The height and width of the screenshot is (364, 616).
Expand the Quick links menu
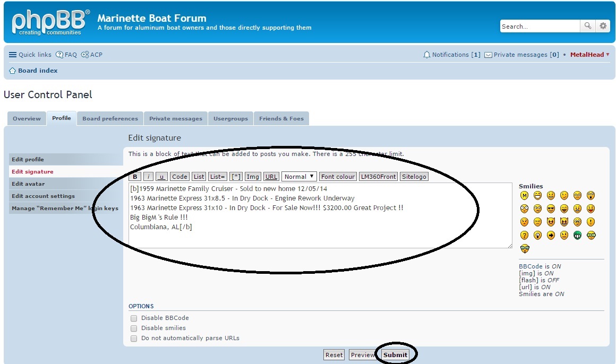pyautogui.click(x=30, y=55)
